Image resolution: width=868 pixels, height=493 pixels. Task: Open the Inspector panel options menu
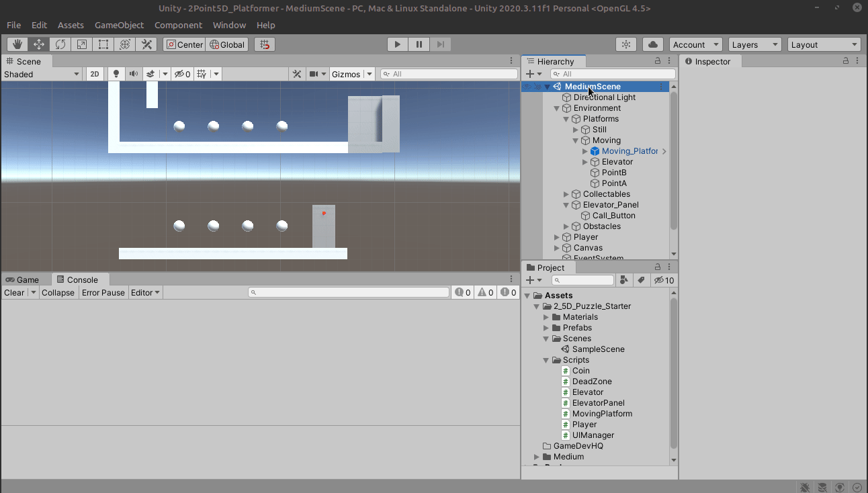point(859,61)
